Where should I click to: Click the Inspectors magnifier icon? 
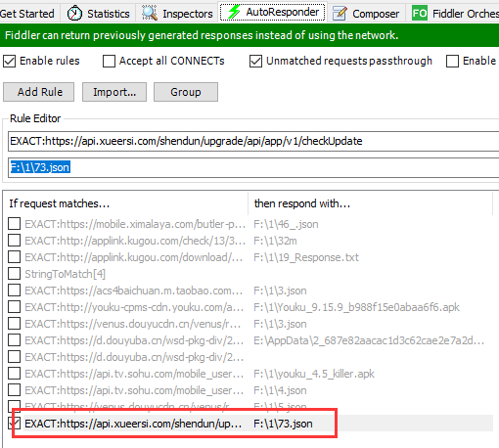(150, 14)
